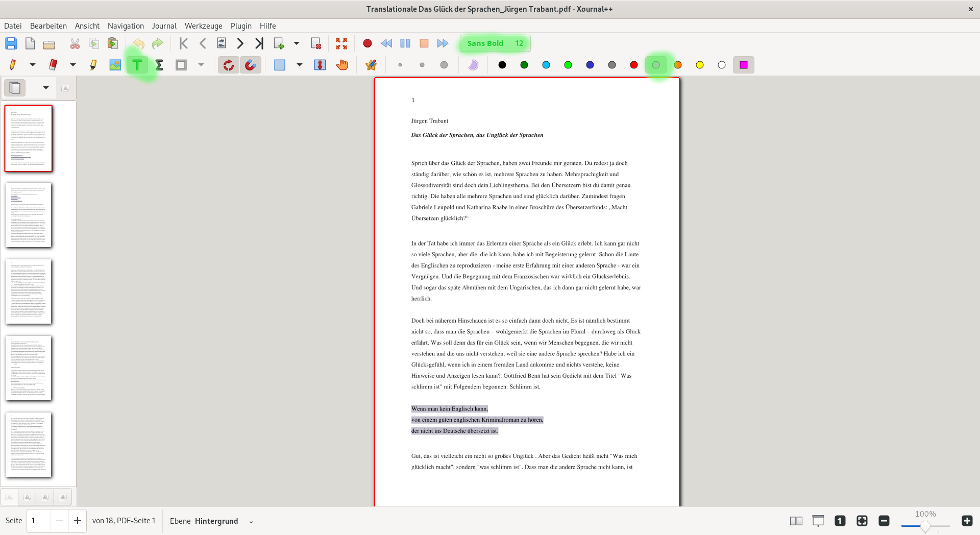The width and height of the screenshot is (980, 535).
Task: Select the Highlighter tool
Action: (x=93, y=65)
